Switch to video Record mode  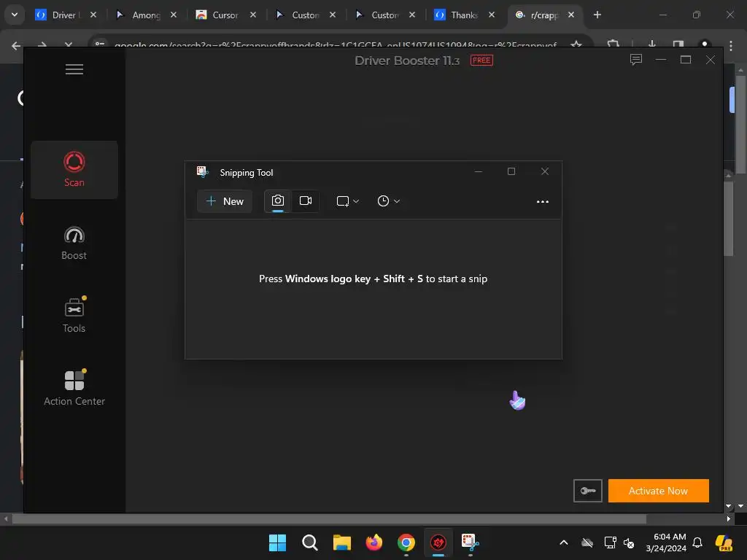(306, 201)
